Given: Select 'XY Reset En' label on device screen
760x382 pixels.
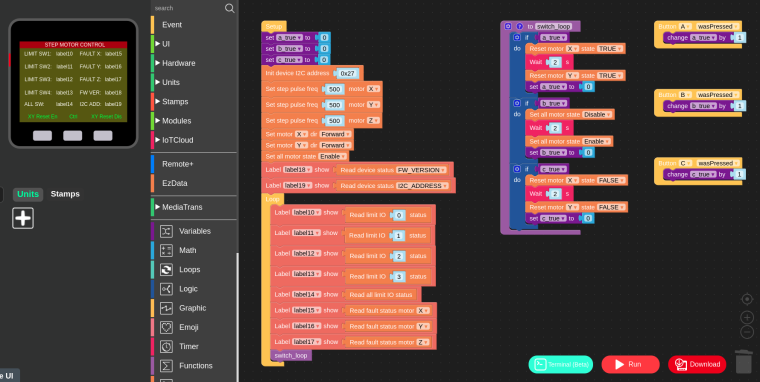Looking at the screenshot, I should (x=43, y=116).
